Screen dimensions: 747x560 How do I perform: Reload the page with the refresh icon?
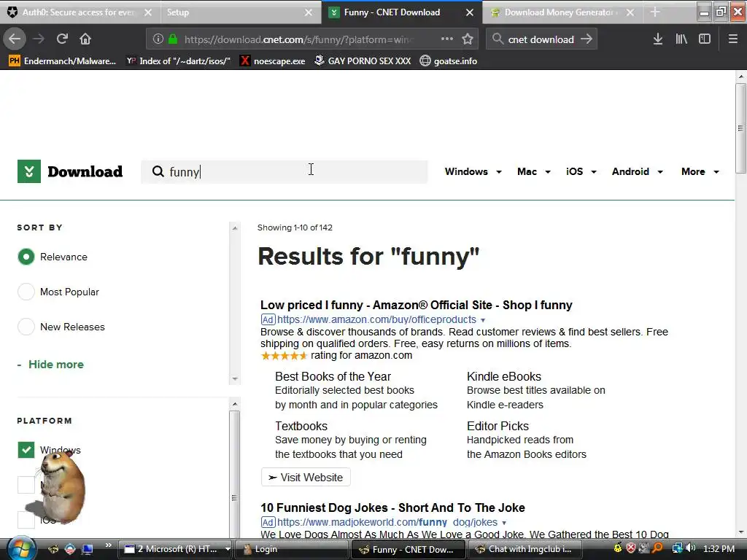(62, 39)
